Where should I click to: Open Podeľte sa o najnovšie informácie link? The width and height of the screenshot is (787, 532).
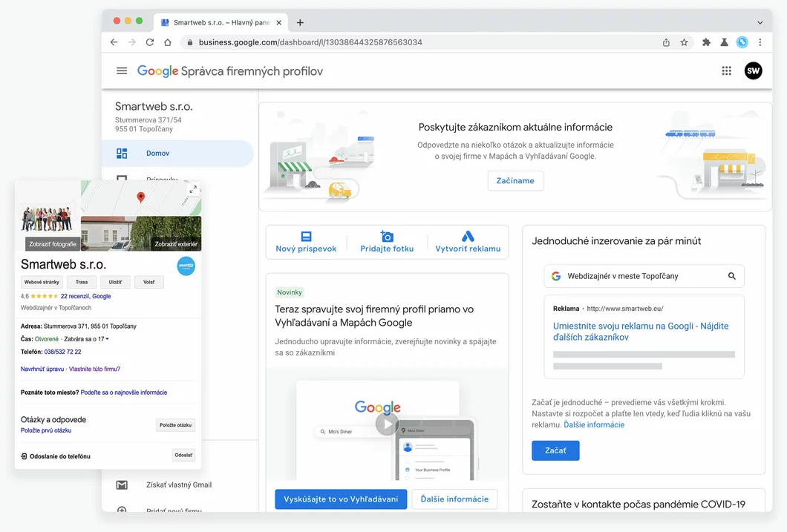tap(124, 393)
